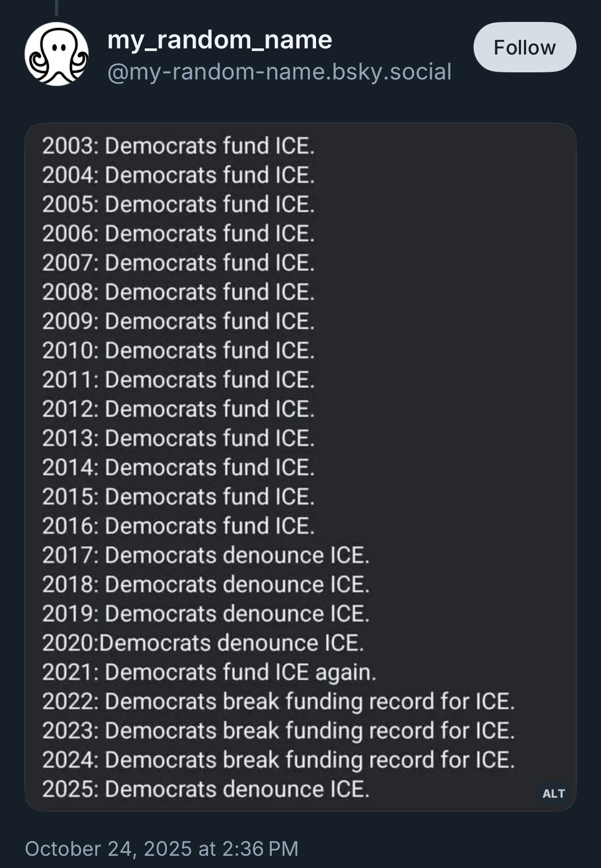Click the "2020:Democrats denounce ICE." line
Viewport: 601px width, 868px height.
click(203, 643)
